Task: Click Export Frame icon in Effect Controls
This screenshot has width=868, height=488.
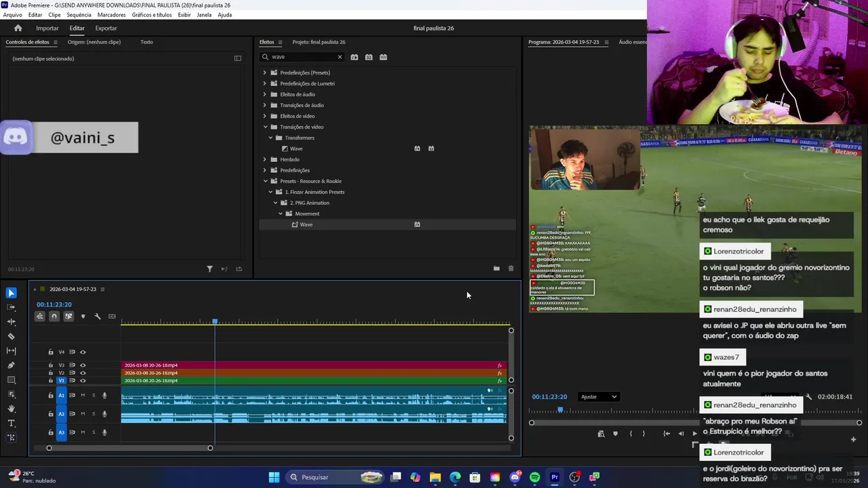Action: pyautogui.click(x=239, y=269)
